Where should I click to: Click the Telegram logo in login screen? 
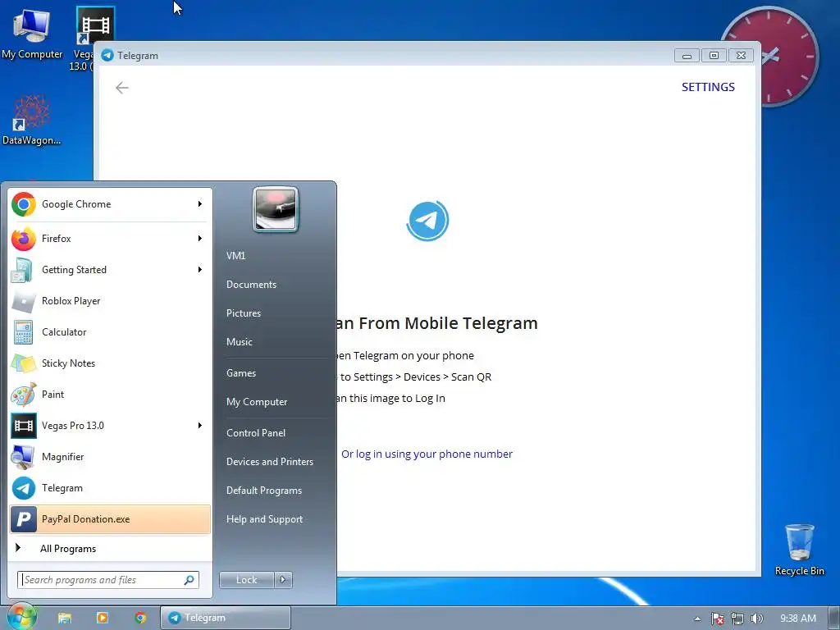pos(427,220)
